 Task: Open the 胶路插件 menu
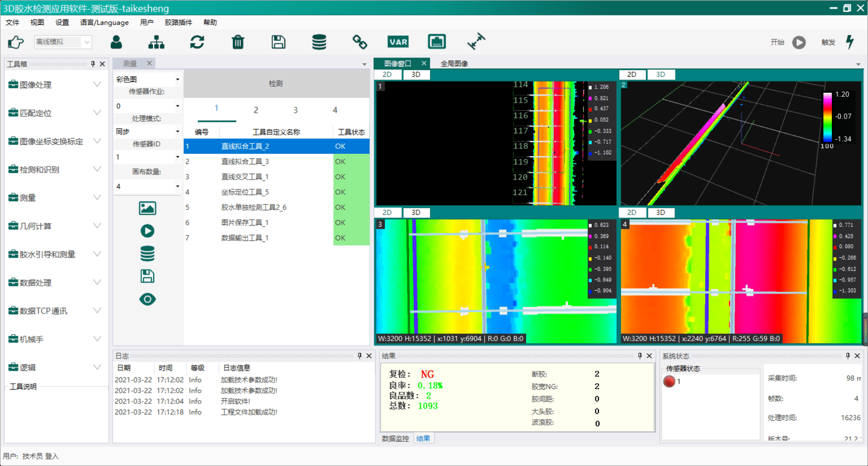(178, 23)
